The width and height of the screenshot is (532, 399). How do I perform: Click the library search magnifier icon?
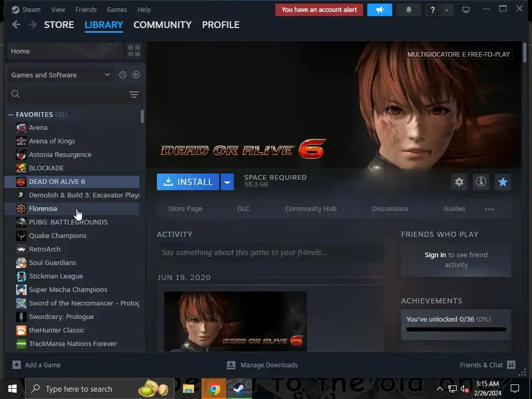point(15,94)
